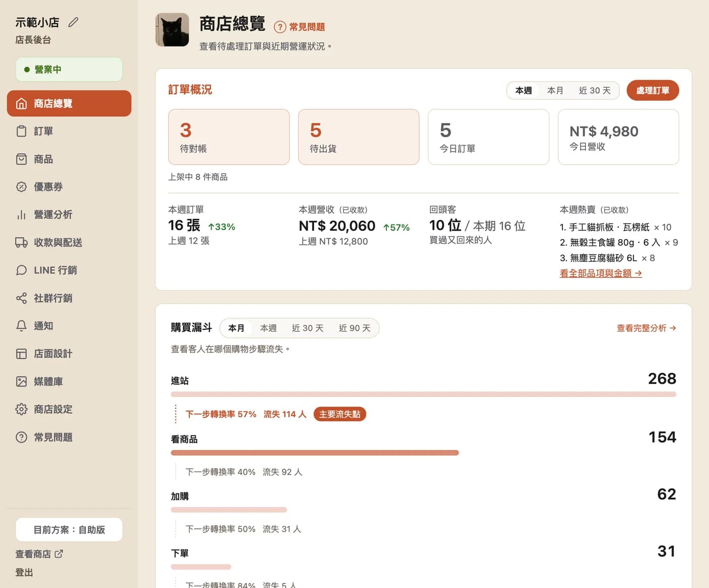Image resolution: width=709 pixels, height=588 pixels.
Task: Select 本月 in the 購買漏斗 filter
Action: point(237,328)
